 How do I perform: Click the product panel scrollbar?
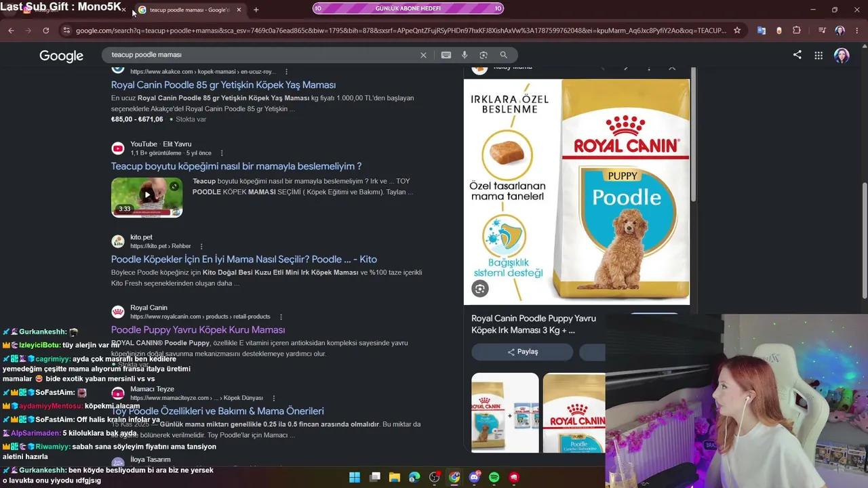point(694,134)
